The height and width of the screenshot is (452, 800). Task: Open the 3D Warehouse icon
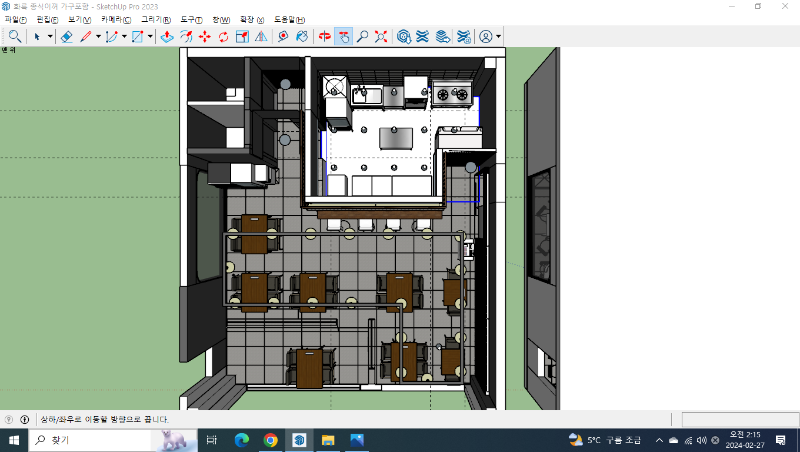pos(404,36)
